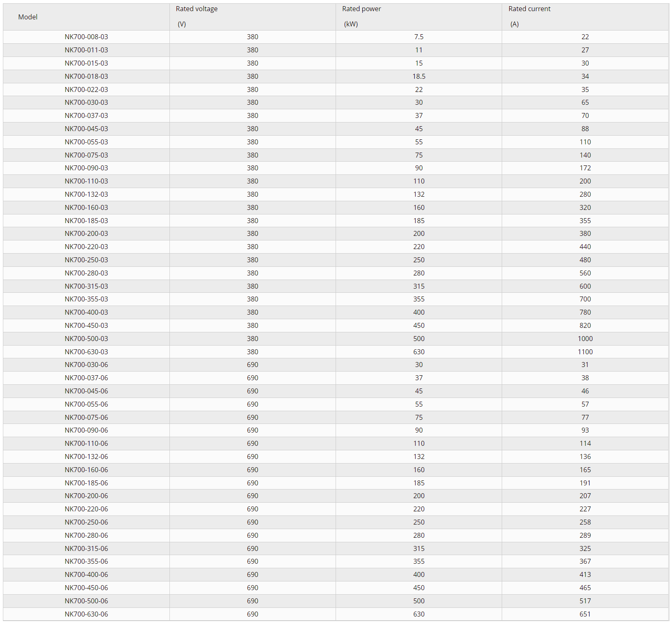Click model NK700-315-06
Image resolution: width=672 pixels, height=626 pixels.
pos(86,548)
